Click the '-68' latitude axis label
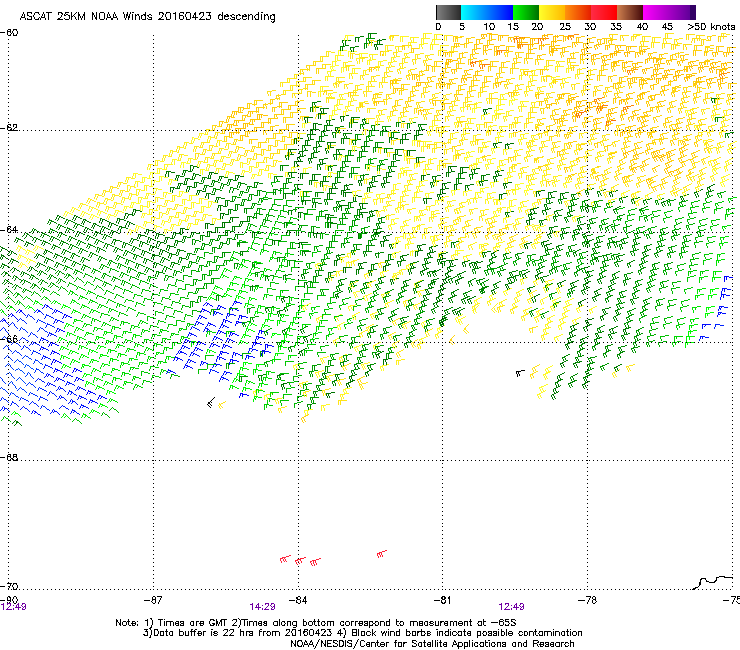The image size is (740, 650). click(x=9, y=457)
